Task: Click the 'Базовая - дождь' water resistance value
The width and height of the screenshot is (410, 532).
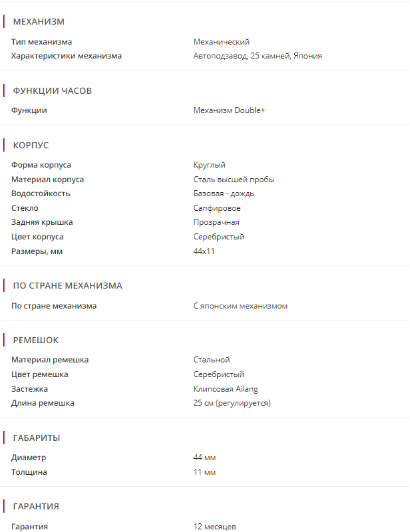Action: 224,194
